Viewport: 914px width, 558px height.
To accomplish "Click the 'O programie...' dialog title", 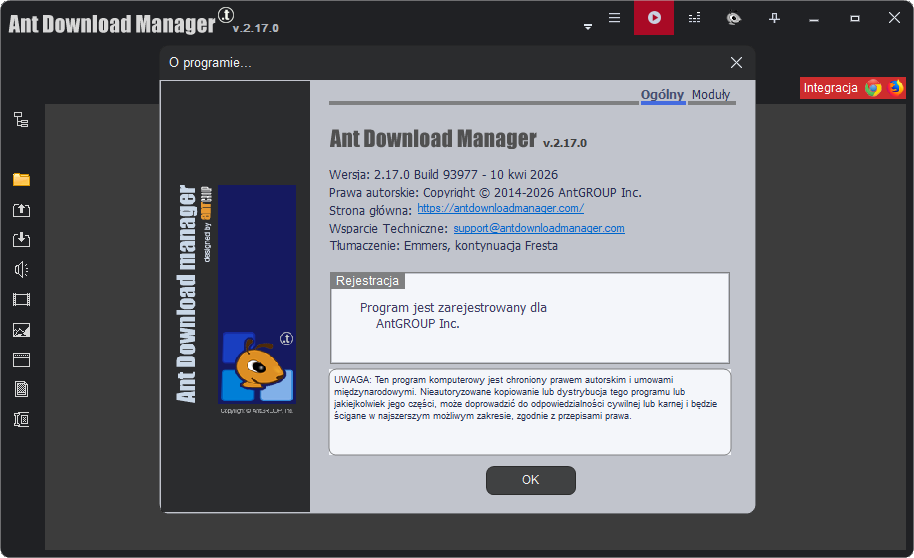I will (210, 63).
